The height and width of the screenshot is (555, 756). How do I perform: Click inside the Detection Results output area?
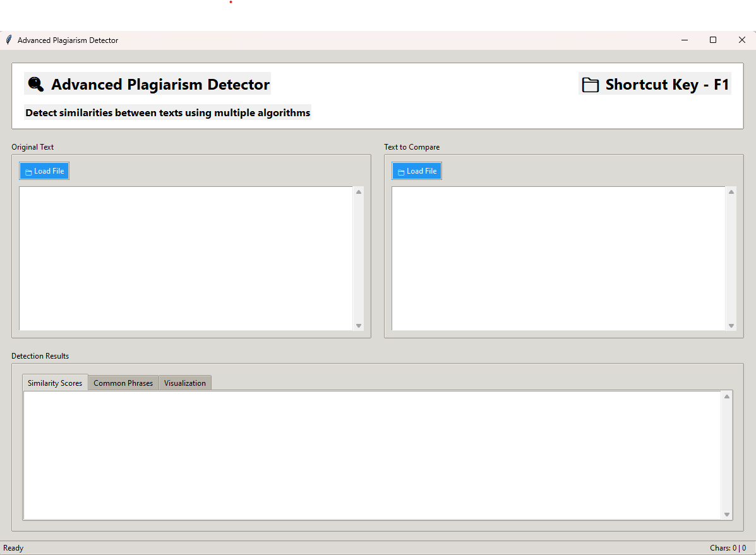373,455
